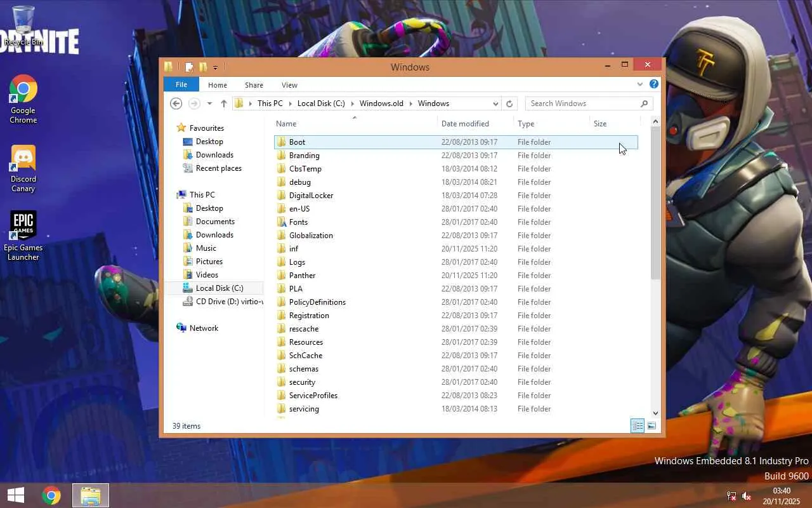Screen dimensions: 812x508
Task: Open Music in the navigation pane
Action: pyautogui.click(x=206, y=248)
